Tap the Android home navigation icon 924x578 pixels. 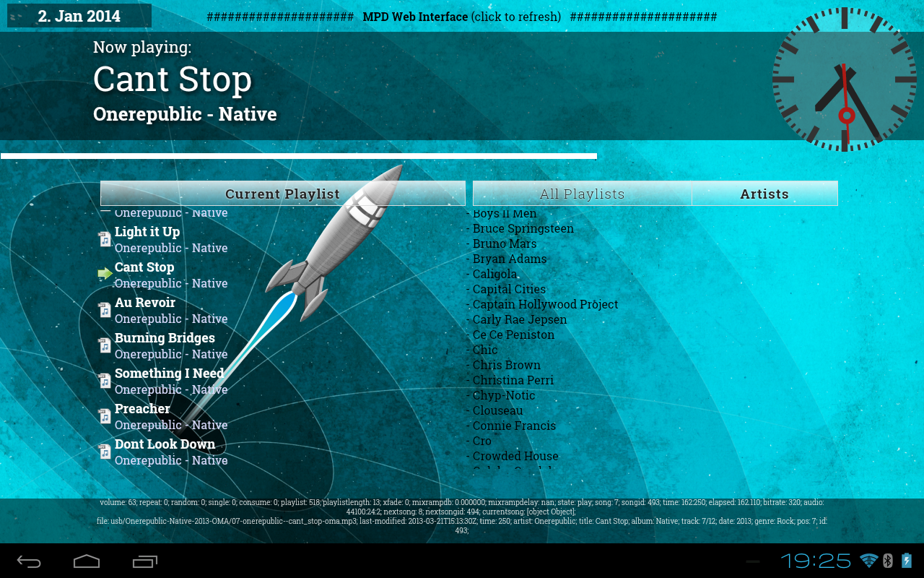(87, 561)
